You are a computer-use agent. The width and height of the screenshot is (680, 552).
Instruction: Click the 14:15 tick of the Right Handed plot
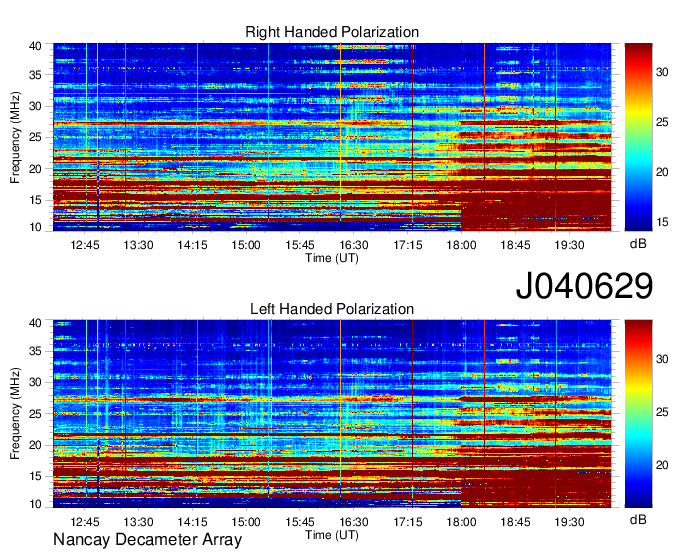click(192, 245)
